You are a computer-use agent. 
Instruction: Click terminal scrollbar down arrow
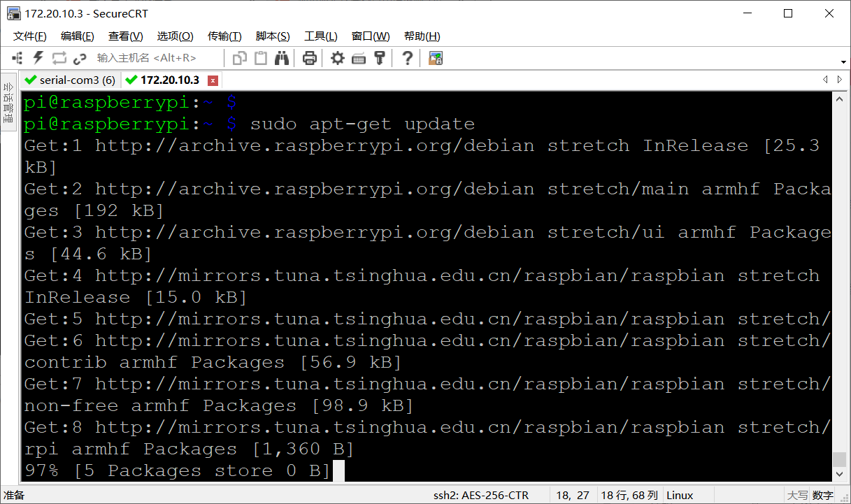pyautogui.click(x=839, y=475)
